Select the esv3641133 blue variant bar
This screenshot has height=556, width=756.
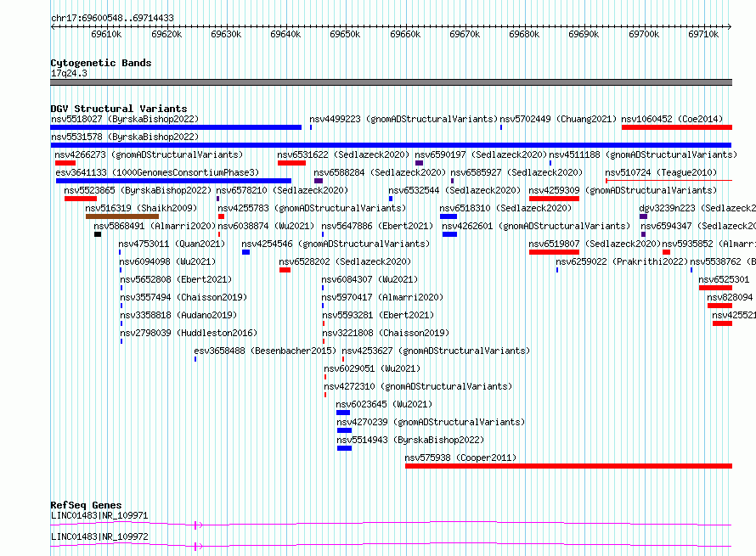173,181
